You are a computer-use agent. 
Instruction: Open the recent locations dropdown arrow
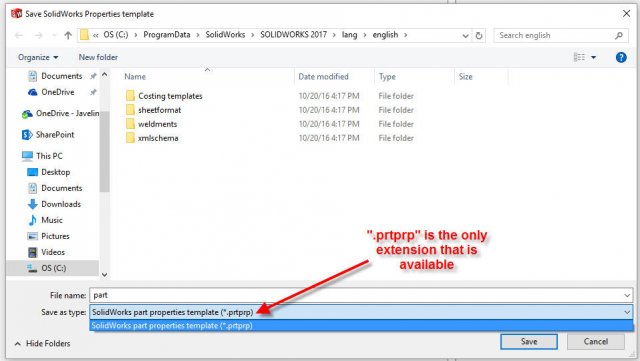click(54, 36)
